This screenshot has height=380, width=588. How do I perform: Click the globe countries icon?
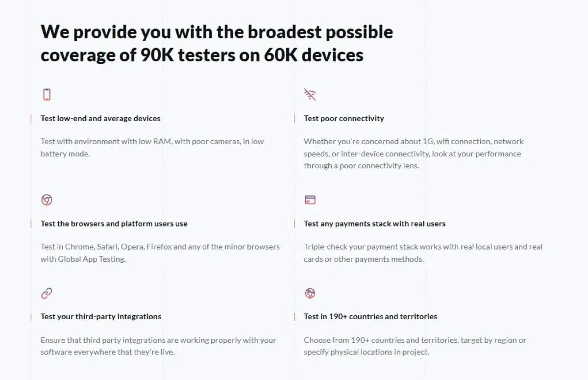pyautogui.click(x=310, y=293)
